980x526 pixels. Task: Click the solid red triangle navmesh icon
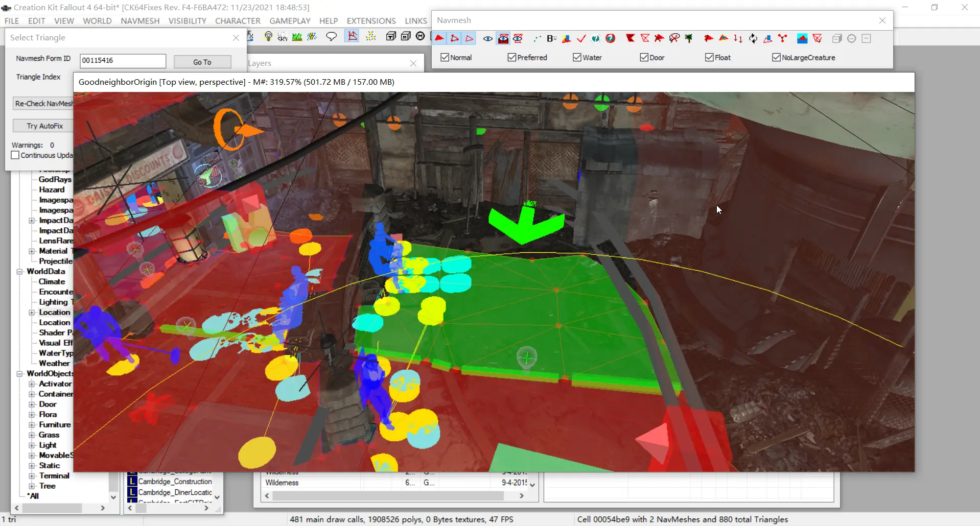439,38
